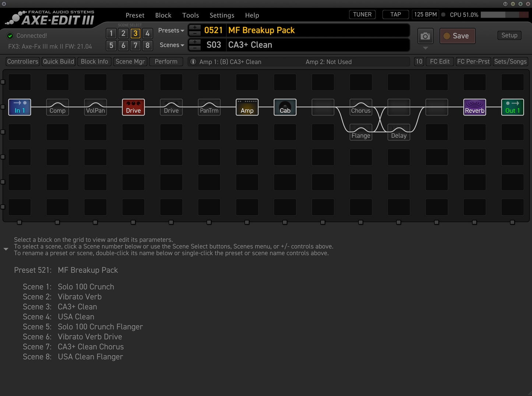
Task: Select the In 1 input block
Action: [x=20, y=107]
